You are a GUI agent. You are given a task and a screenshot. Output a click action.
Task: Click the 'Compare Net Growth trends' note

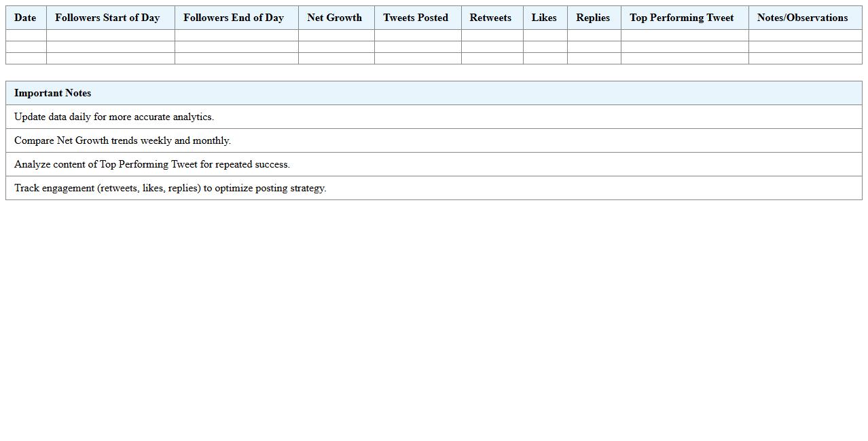click(122, 140)
